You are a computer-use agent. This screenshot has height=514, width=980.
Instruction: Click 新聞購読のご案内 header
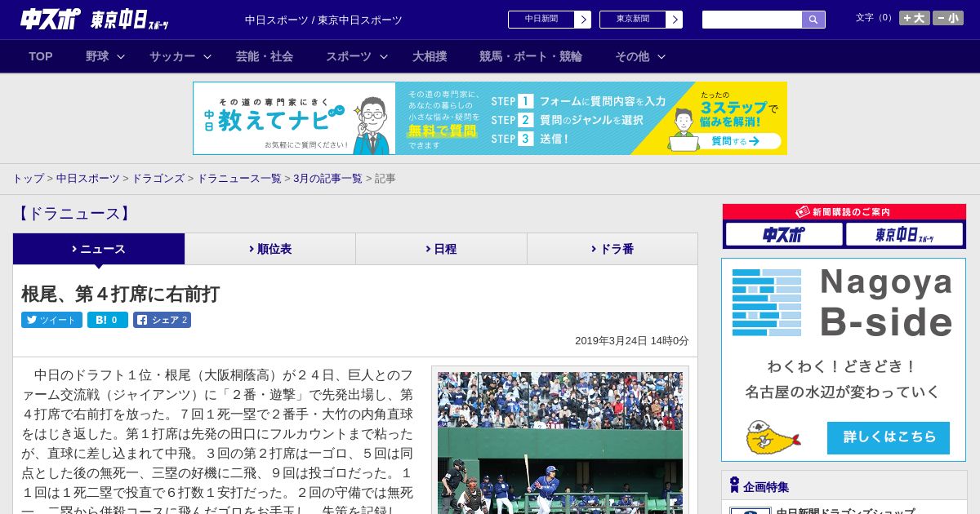pyautogui.click(x=844, y=211)
